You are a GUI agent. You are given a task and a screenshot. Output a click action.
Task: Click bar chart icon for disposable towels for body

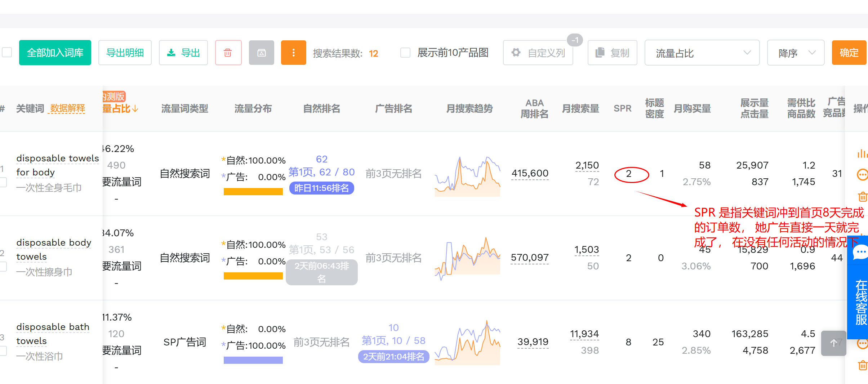point(862,153)
